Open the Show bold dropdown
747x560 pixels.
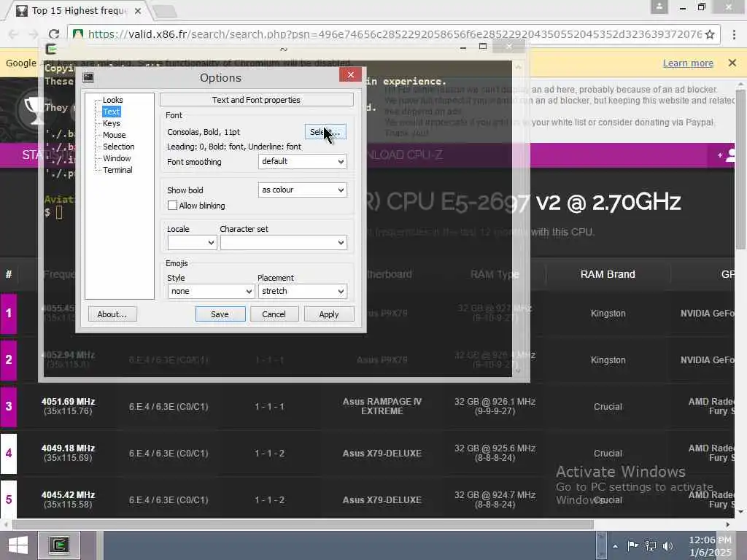coord(303,190)
